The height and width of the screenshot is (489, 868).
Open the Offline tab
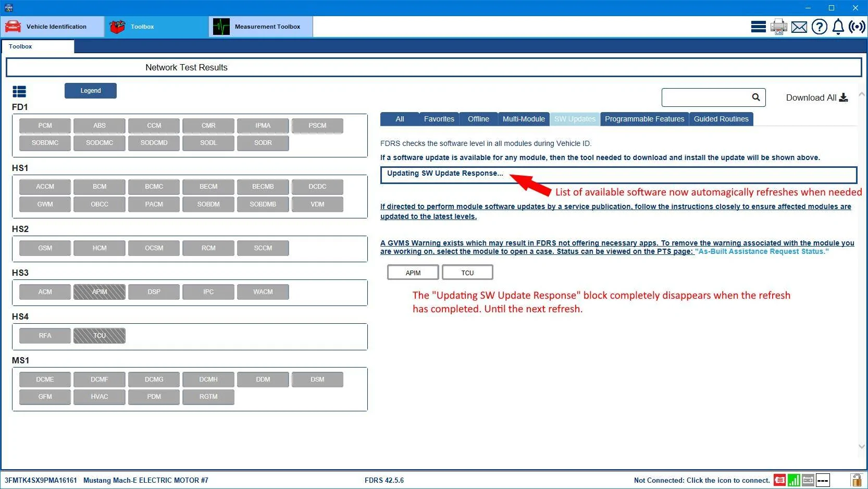coord(478,119)
